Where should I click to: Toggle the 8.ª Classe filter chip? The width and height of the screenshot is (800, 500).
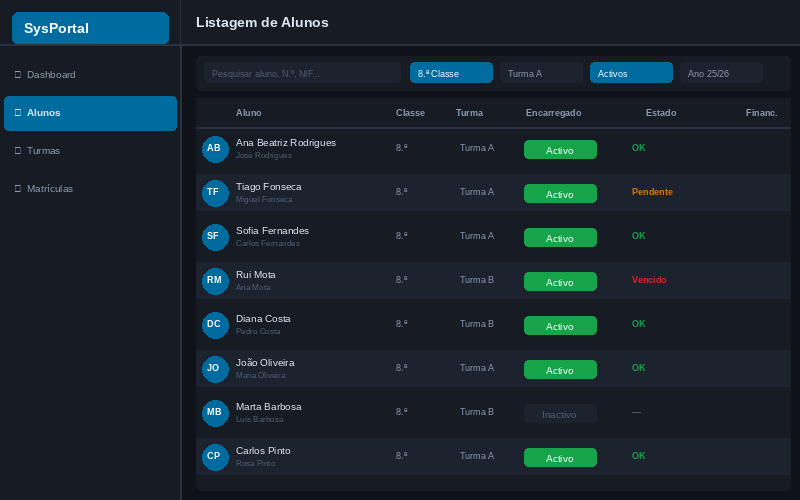pyautogui.click(x=451, y=73)
